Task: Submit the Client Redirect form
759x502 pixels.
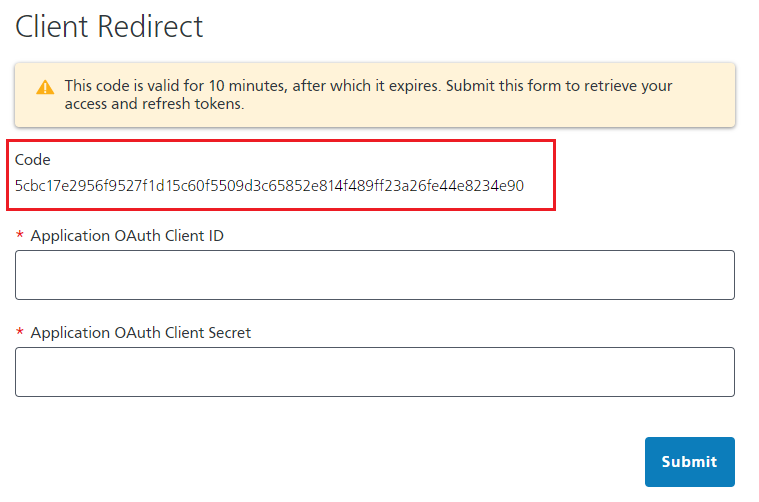Action: click(x=689, y=462)
